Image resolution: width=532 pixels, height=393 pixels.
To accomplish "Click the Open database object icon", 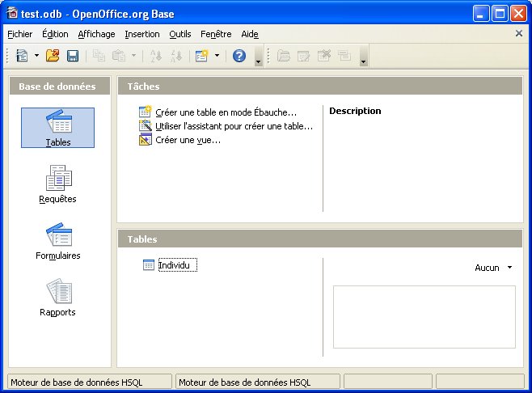I will pyautogui.click(x=283, y=55).
